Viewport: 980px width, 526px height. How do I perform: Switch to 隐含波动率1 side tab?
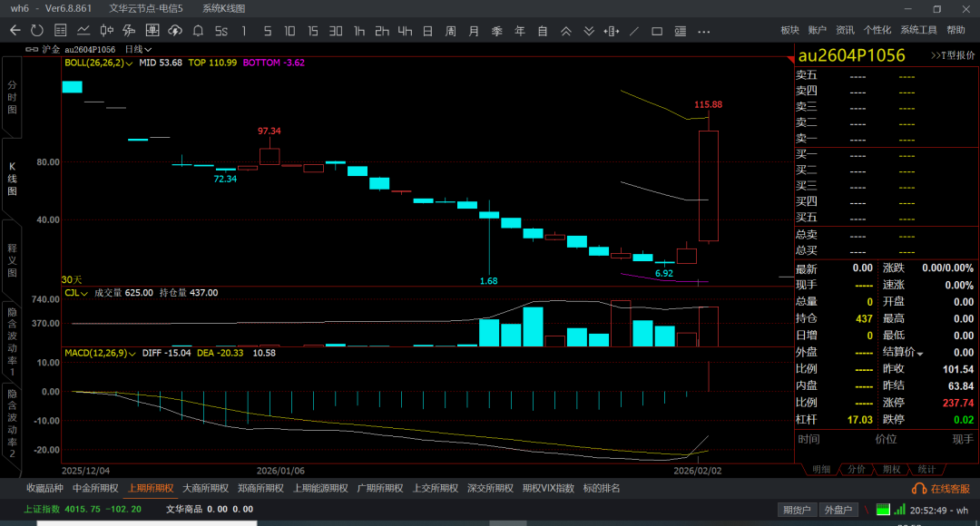[12, 341]
